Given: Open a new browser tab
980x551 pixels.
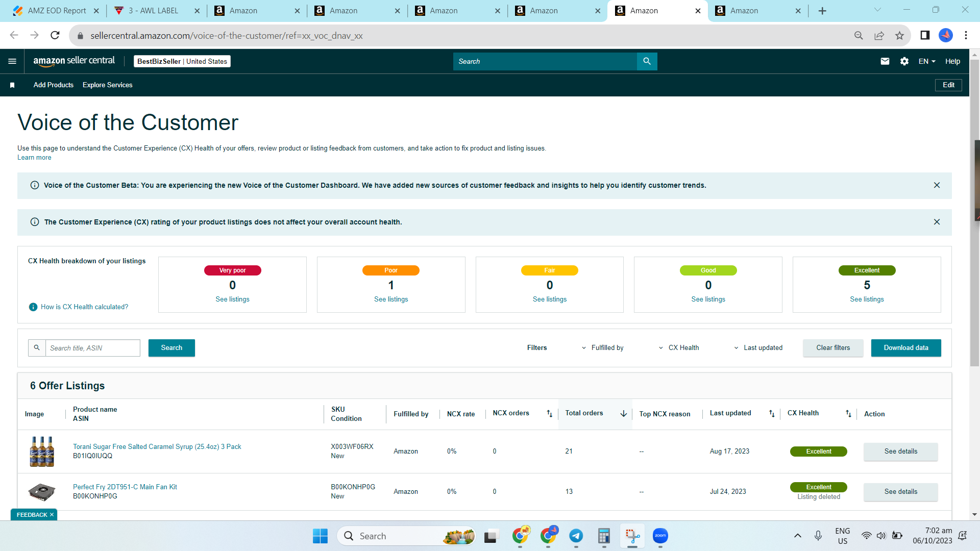Looking at the screenshot, I should point(822,11).
